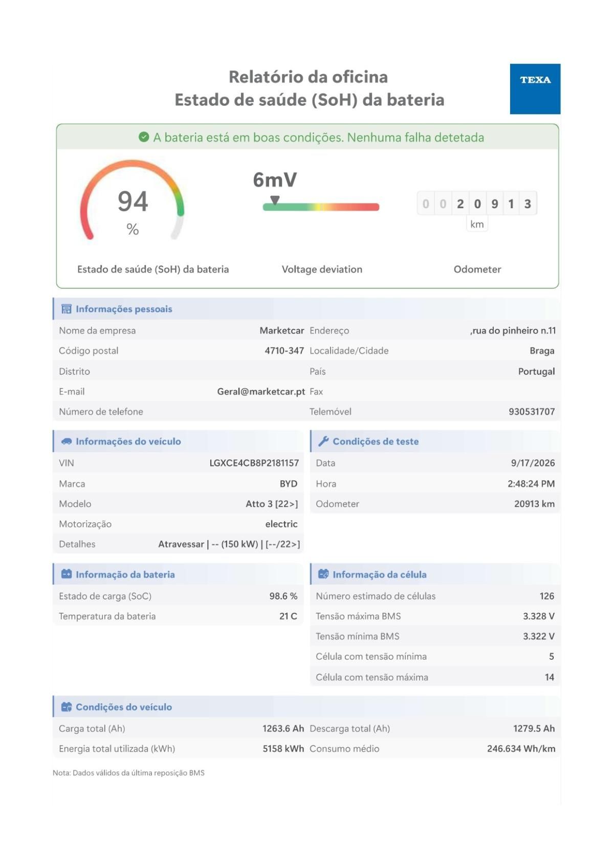Click the mobile number 930531707
The image size is (614, 868).
pyautogui.click(x=532, y=412)
